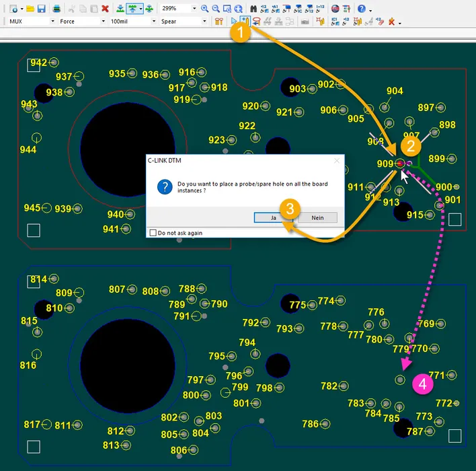Open the MUX dropdown
Screen dimensions: 476x471
click(52, 22)
